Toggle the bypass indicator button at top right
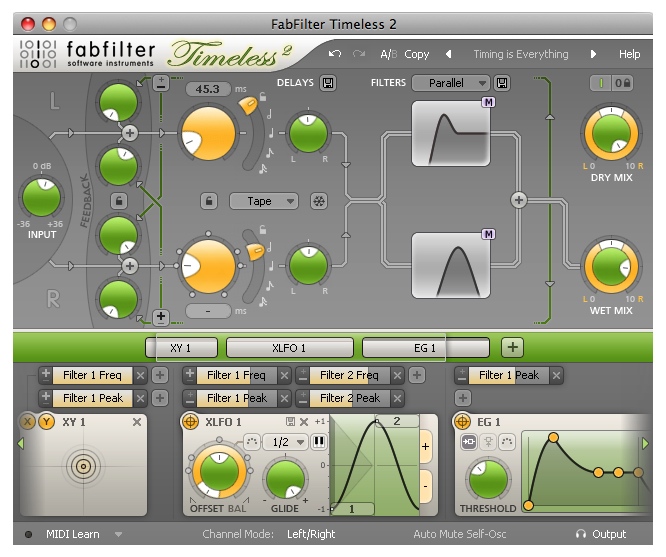Screen dimensions: 666x557 coord(601,83)
